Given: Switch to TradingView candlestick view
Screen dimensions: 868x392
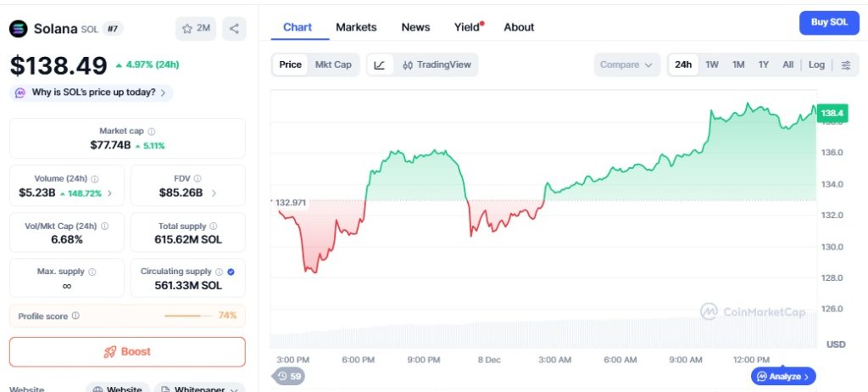Looking at the screenshot, I should 437,64.
